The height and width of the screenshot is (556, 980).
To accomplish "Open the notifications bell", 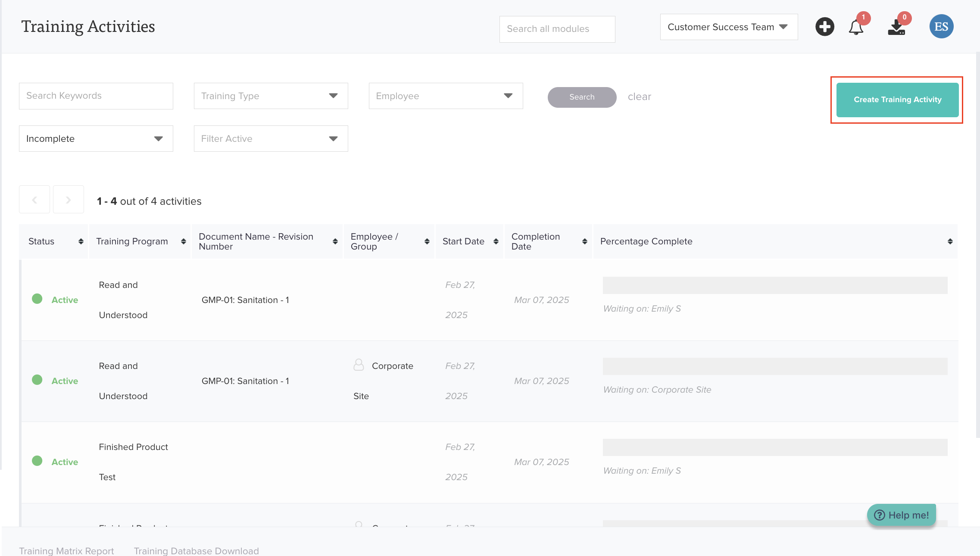I will (856, 28).
